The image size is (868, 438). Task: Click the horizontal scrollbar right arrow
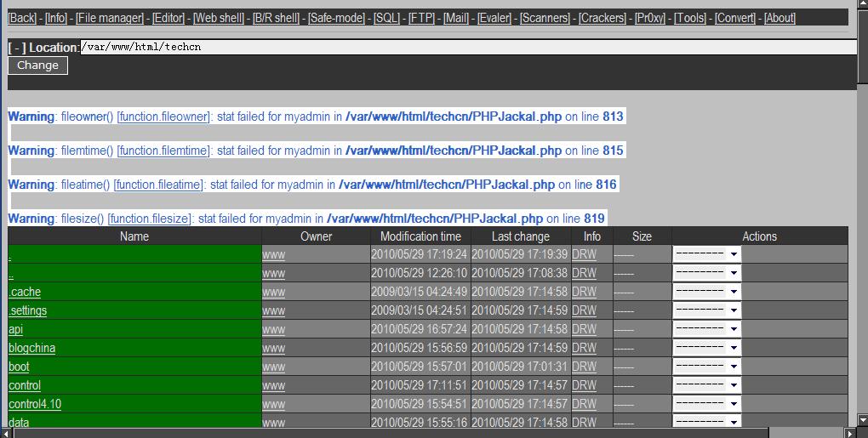pos(850,433)
